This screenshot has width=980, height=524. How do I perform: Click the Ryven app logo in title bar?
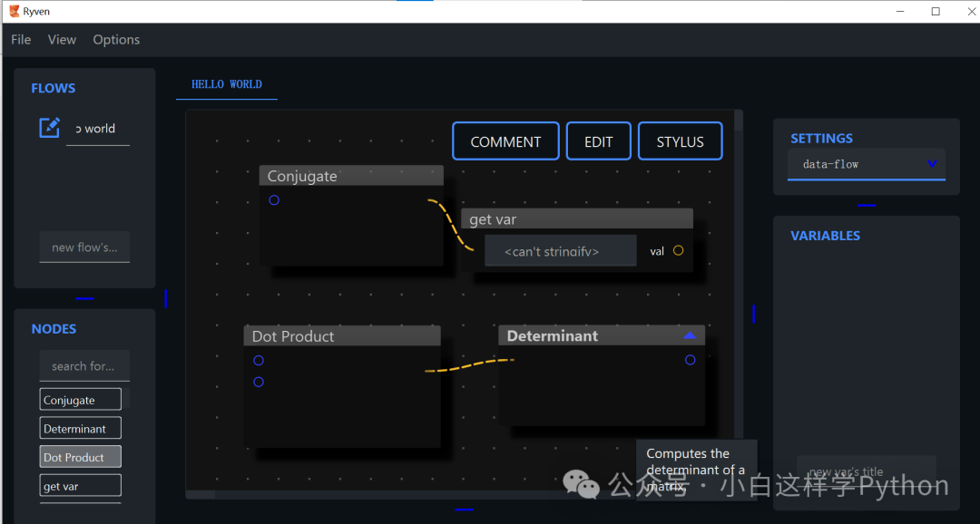pyautogui.click(x=15, y=11)
